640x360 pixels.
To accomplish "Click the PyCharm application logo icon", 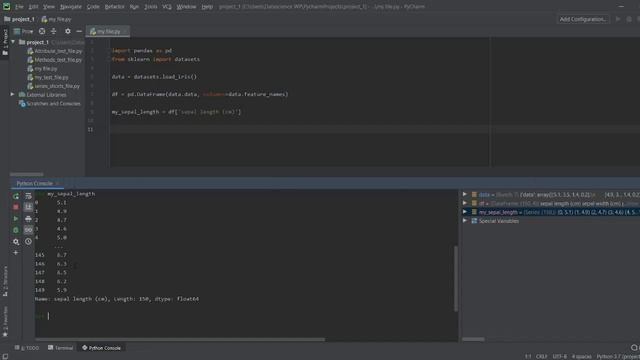I will pyautogui.click(x=7, y=7).
